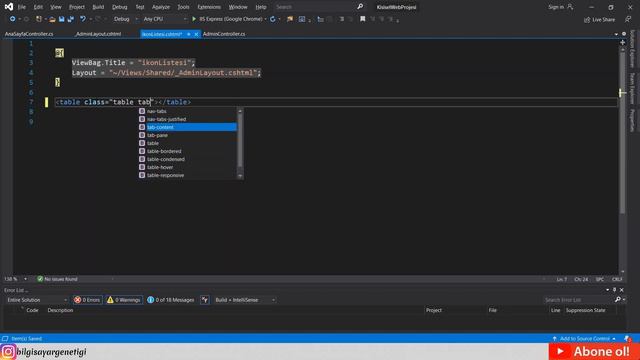Click the browser Refresh icon
Image resolution: width=640 pixels, height=360 pixels.
273,19
